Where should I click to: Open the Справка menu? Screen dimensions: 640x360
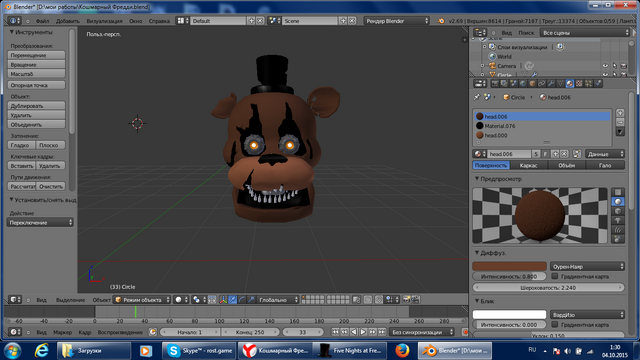point(159,21)
